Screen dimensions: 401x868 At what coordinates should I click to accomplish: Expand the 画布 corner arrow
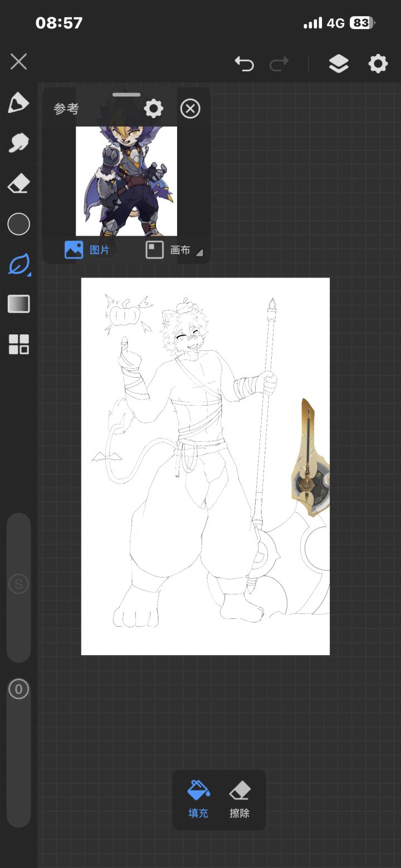(x=199, y=252)
